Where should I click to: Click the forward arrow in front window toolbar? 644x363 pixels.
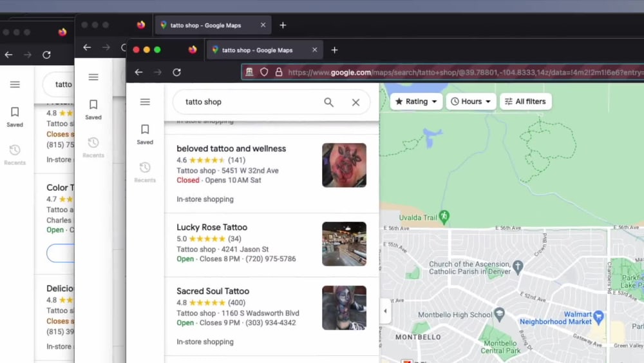[158, 72]
